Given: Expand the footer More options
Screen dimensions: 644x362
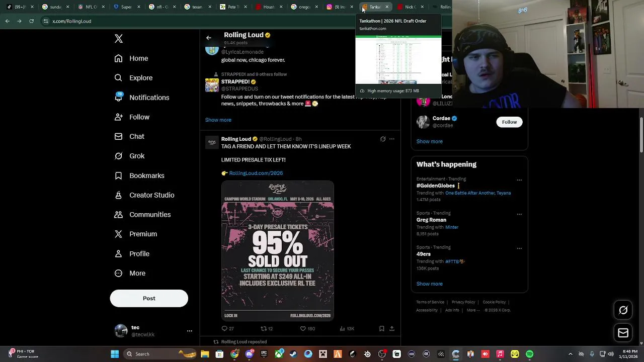Looking at the screenshot, I should (x=472, y=310).
